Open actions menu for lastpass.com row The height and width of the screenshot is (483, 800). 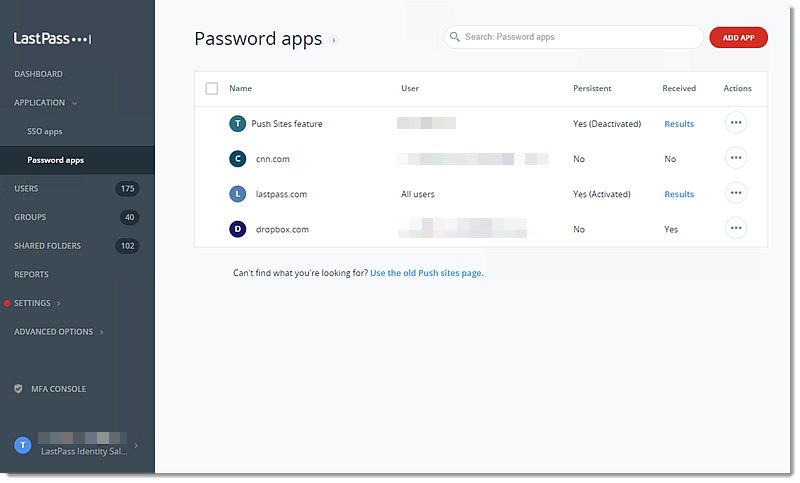point(736,193)
